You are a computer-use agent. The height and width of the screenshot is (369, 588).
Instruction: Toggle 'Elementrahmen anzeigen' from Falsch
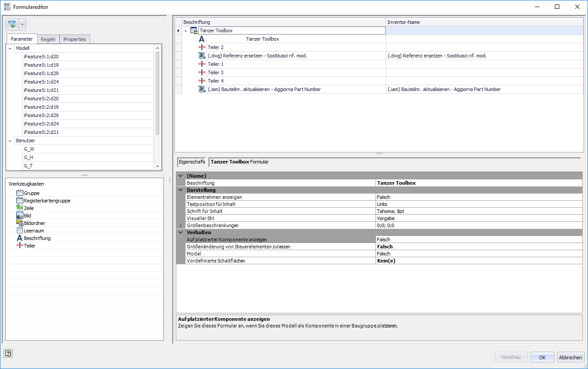(420, 197)
